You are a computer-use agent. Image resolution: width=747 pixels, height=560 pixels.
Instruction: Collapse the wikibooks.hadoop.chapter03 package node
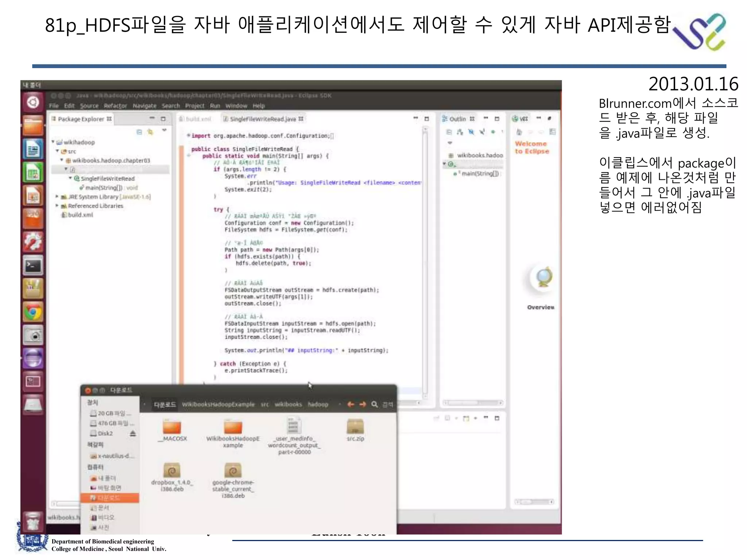point(62,160)
